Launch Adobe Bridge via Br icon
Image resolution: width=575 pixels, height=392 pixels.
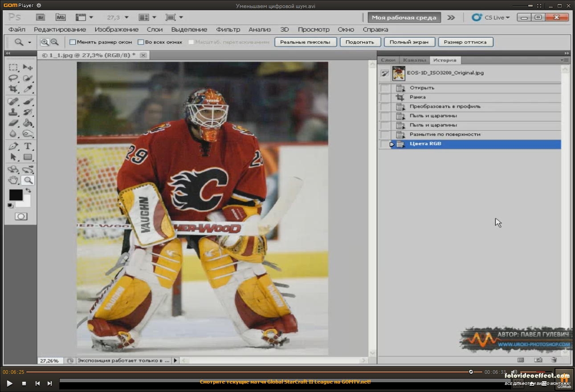tap(41, 17)
